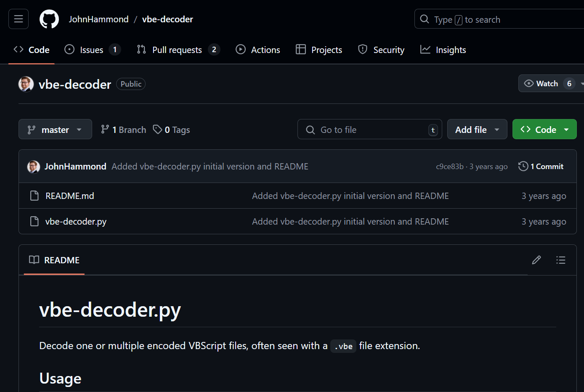Open the green Code clone dropdown
The height and width of the screenshot is (392, 584).
[x=544, y=129]
